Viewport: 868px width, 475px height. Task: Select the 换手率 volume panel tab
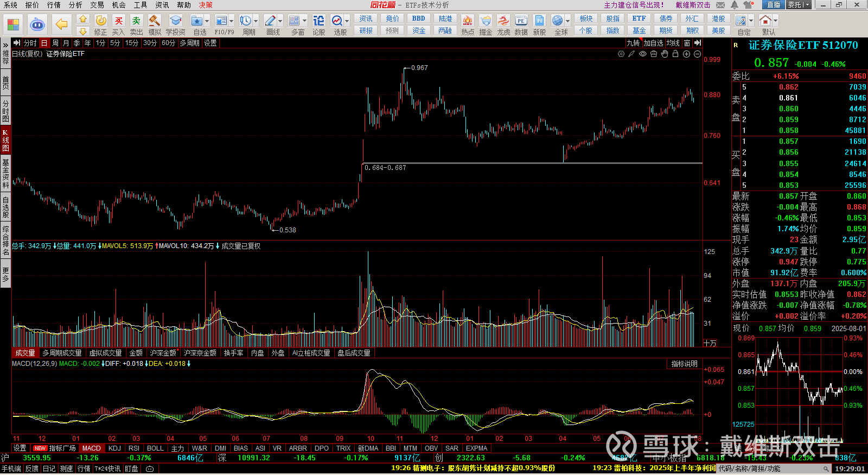pyautogui.click(x=233, y=353)
